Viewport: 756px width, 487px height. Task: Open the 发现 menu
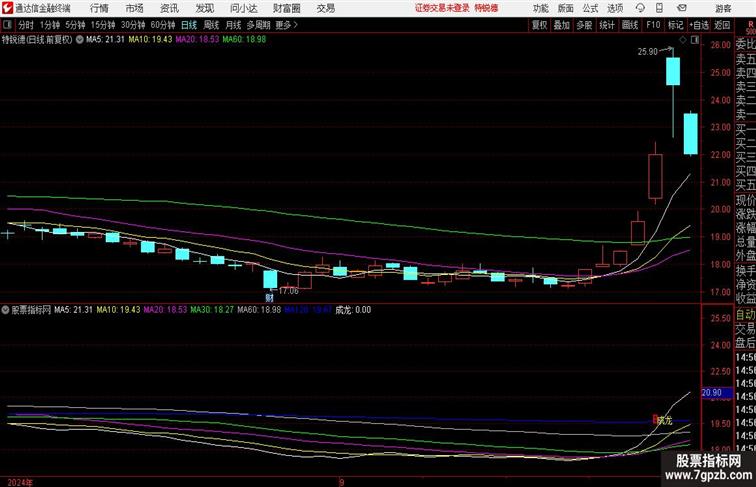click(x=204, y=8)
